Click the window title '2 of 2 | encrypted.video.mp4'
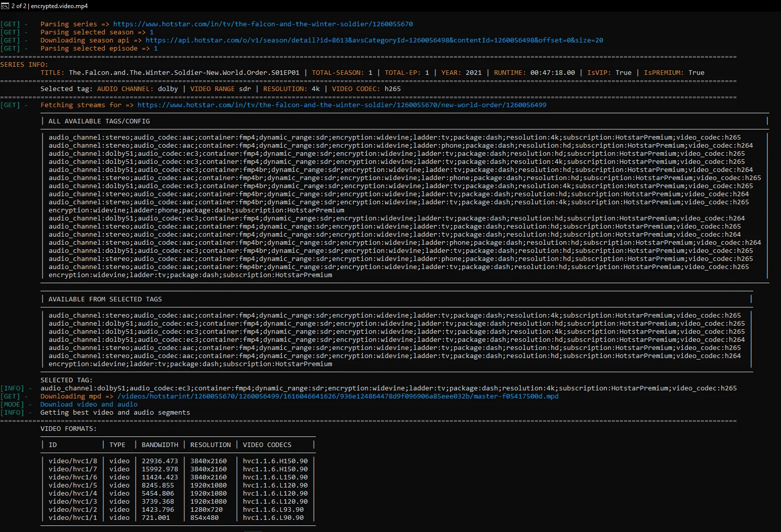Screen dimensions: 781x532 50,6
